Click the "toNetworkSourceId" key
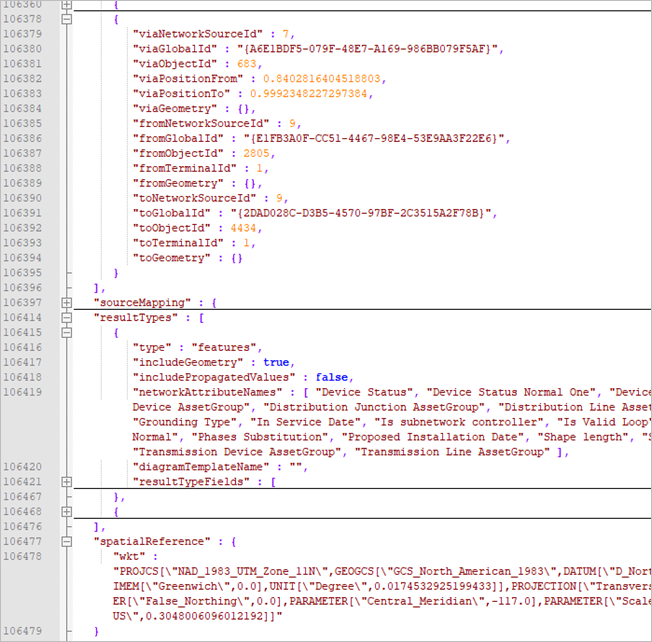652x642 pixels. (x=194, y=198)
